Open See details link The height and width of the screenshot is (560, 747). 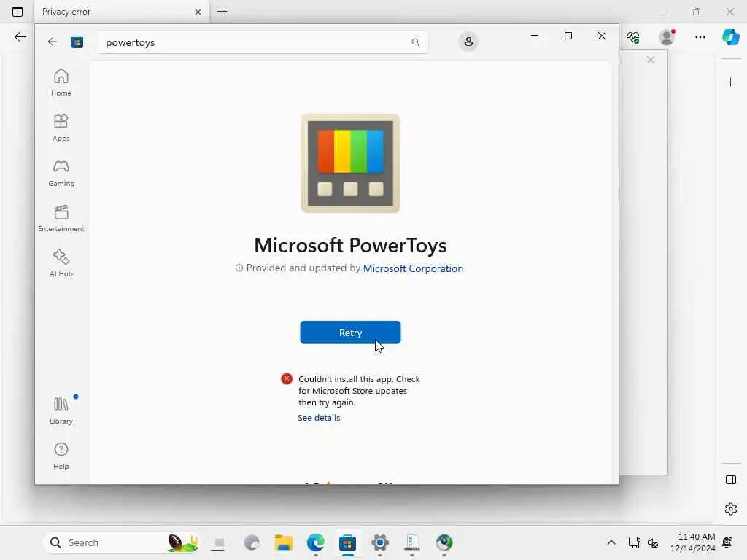(x=319, y=418)
